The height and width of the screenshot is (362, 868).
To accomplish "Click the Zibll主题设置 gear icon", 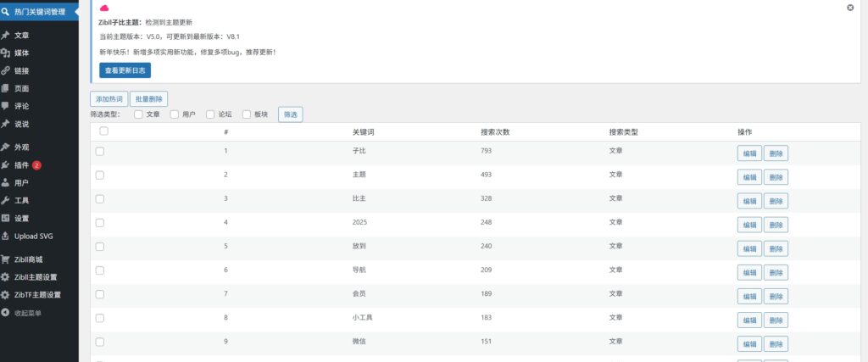I will [6, 277].
